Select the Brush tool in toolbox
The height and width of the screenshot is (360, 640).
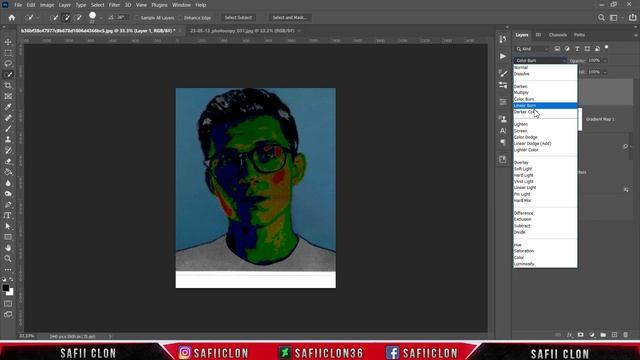point(8,129)
